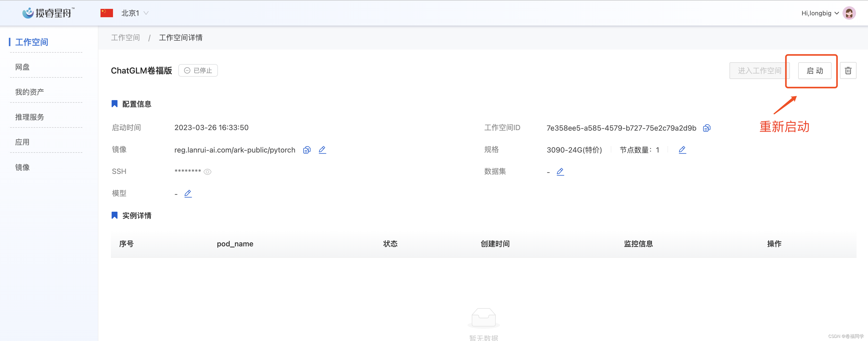Click the user avatar picture
The image size is (868, 341).
(849, 13)
